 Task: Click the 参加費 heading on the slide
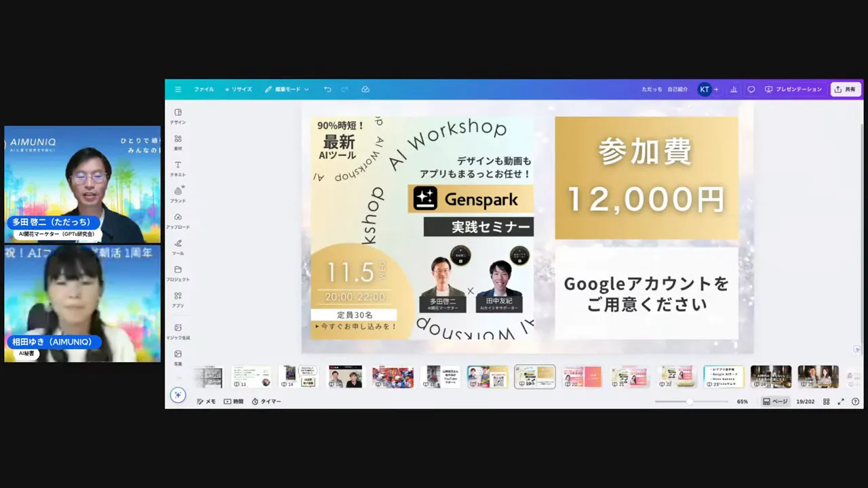(x=646, y=152)
